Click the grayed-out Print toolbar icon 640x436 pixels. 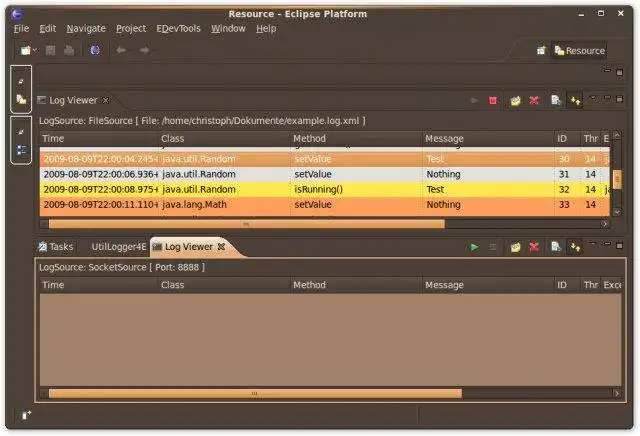69,50
